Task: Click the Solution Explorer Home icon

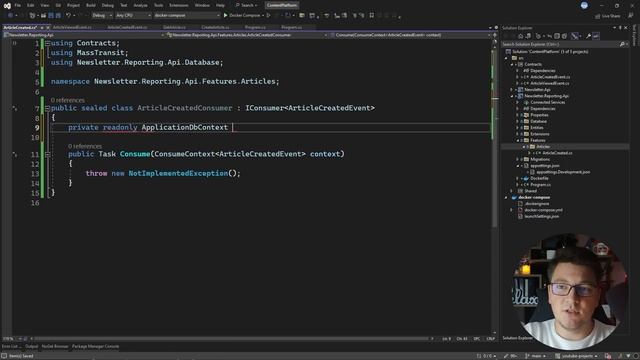Action: (x=520, y=36)
